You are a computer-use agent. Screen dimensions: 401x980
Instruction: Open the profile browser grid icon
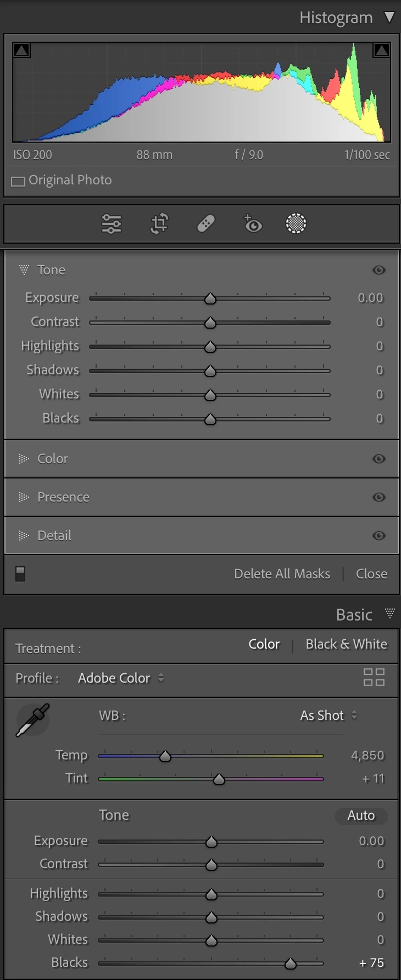click(374, 677)
